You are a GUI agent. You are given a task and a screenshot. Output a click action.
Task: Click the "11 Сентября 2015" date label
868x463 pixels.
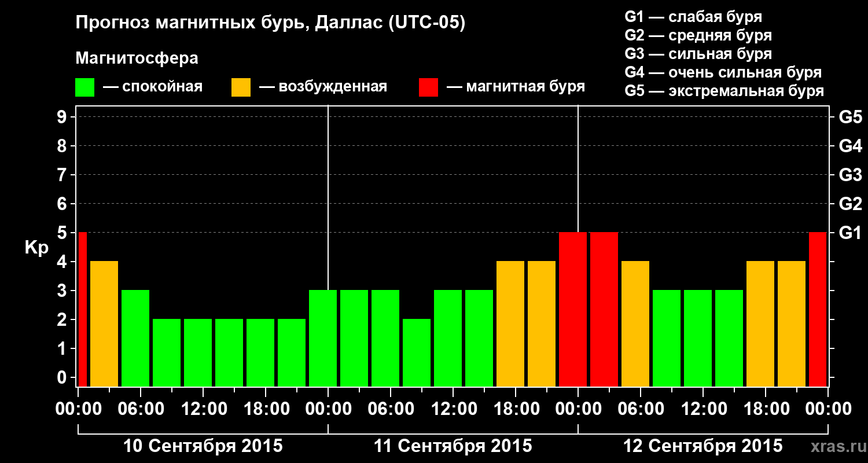click(453, 446)
